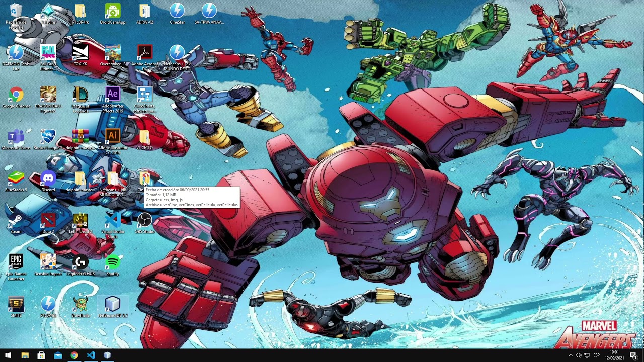This screenshot has width=644, height=362.
Task: Open Adobe Illustrator CC 2019 shortcut
Action: (x=112, y=142)
